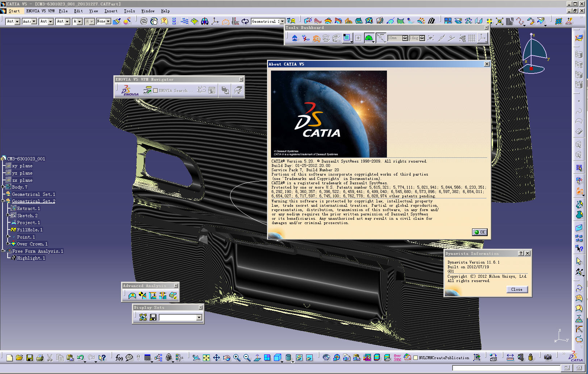Image resolution: width=588 pixels, height=374 pixels.
Task: Click the Attr Sync icon
Action: (397, 358)
